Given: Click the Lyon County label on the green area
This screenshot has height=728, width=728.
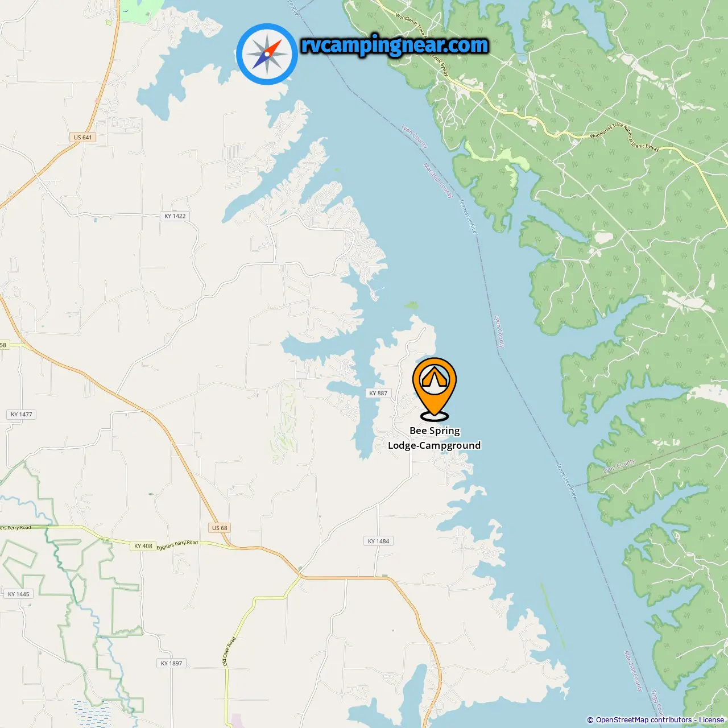Looking at the screenshot, I should coord(619,465).
